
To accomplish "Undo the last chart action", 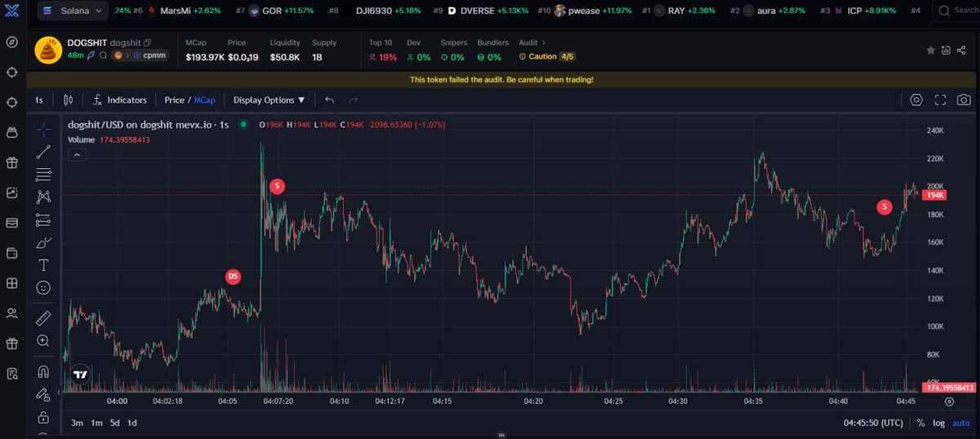I will coord(329,100).
